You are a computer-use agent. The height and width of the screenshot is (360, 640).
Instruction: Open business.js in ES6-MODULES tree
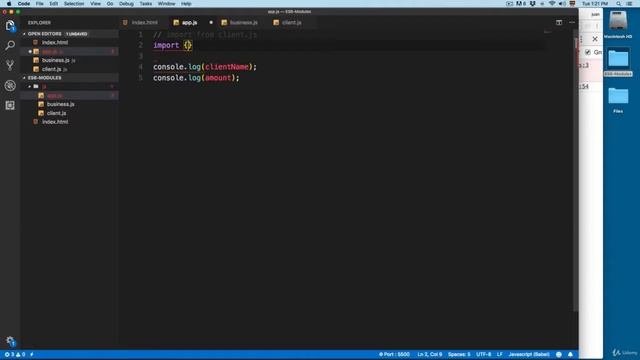tap(69, 104)
